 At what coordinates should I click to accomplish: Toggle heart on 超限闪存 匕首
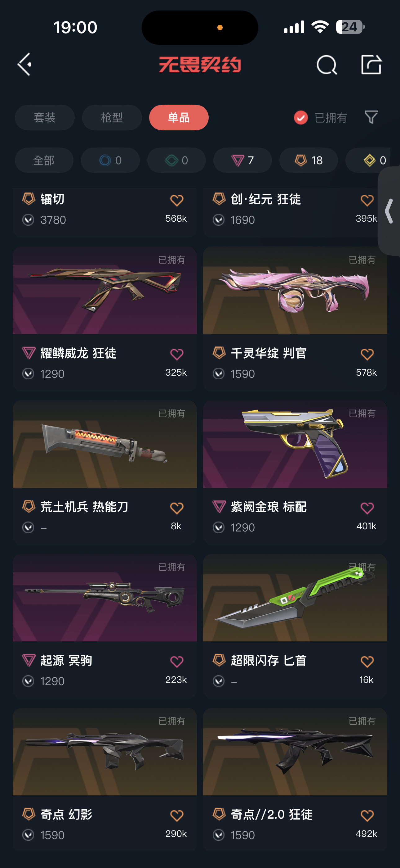tap(367, 662)
